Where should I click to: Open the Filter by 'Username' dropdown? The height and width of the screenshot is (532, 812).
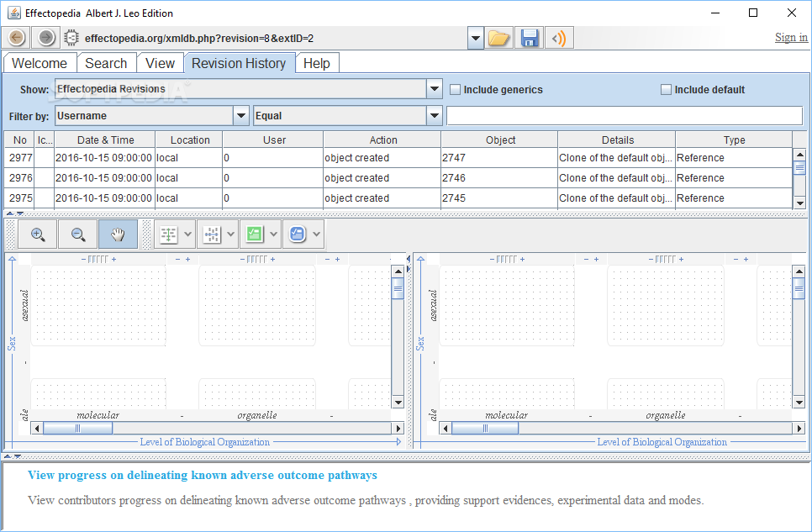pos(240,115)
